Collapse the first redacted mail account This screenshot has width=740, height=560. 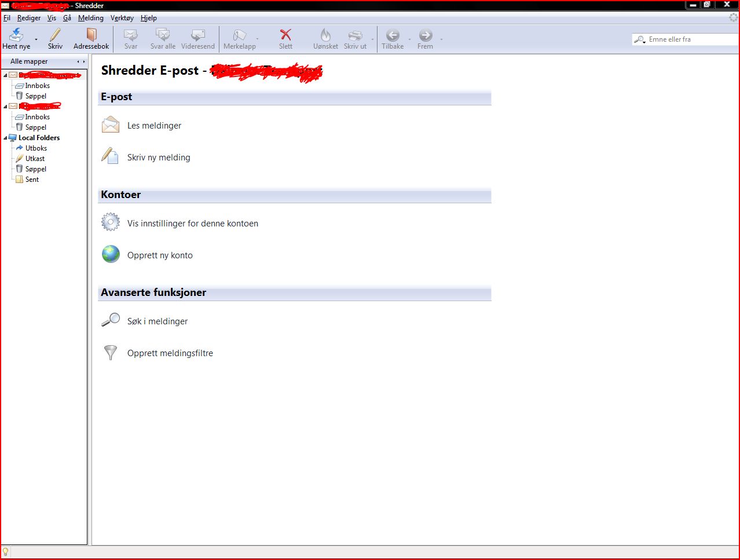coord(6,75)
